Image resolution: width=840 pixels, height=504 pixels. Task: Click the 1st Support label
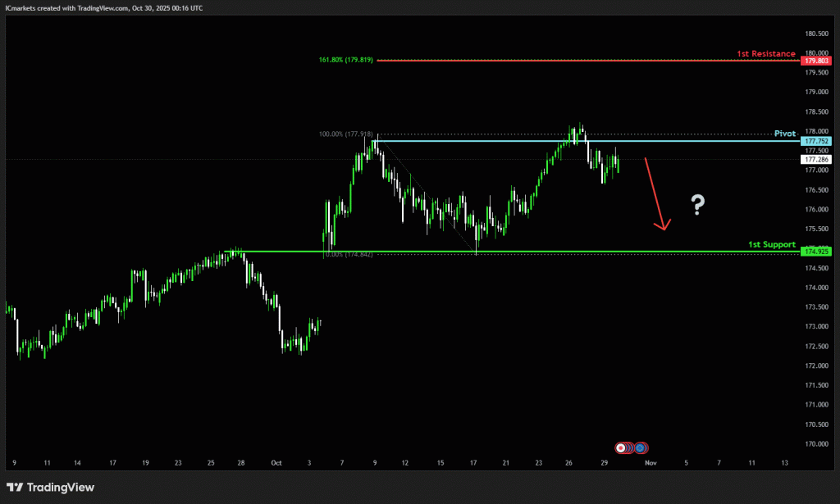pos(771,244)
